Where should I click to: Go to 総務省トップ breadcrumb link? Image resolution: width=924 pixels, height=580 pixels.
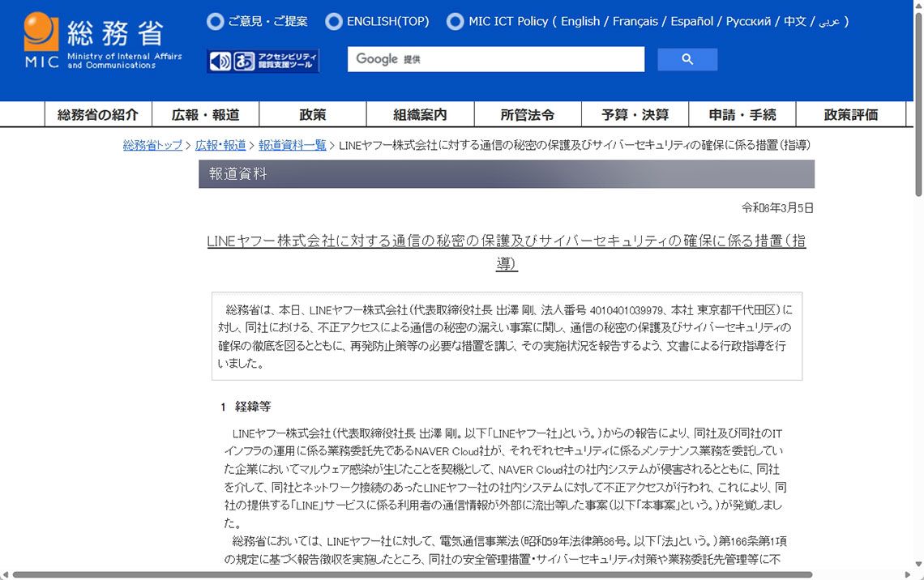[x=152, y=145]
